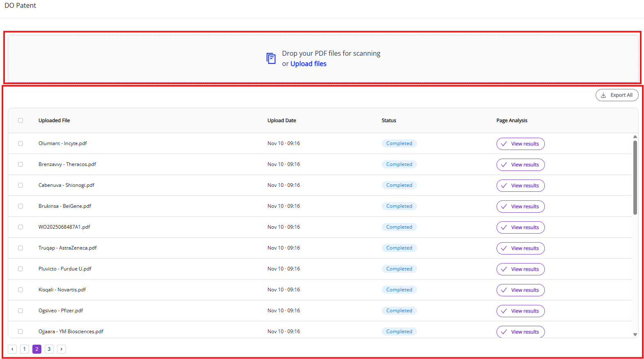Viewport: 644px width, 359px height.
Task: Select current page 2 in pagination
Action: pos(37,349)
